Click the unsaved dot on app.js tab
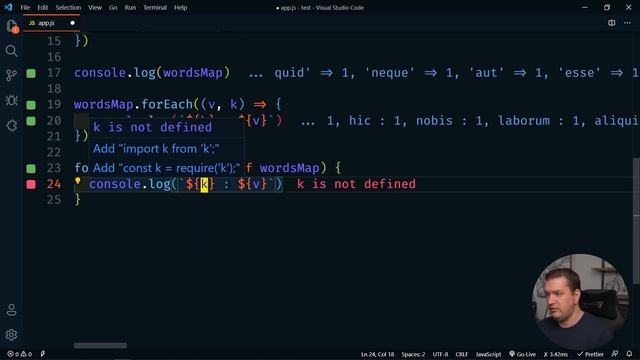The width and height of the screenshot is (640, 360). pos(72,23)
